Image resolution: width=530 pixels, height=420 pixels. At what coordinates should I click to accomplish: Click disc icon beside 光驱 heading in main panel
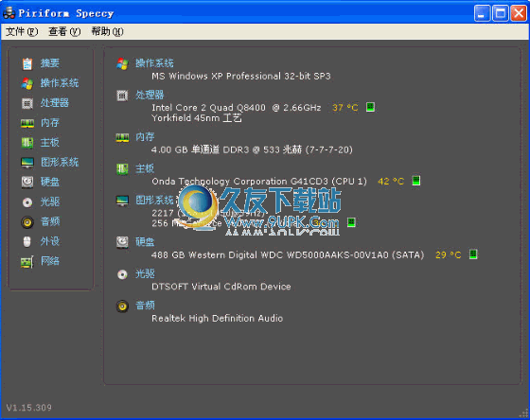coord(122,274)
